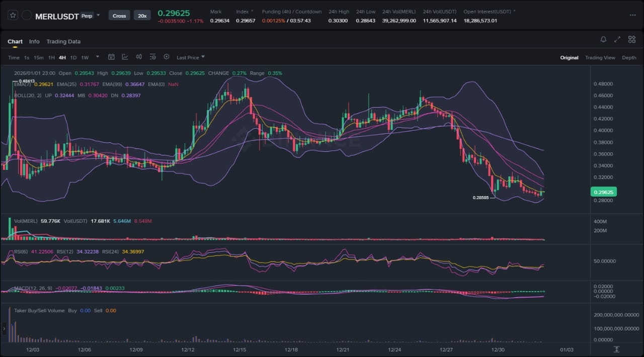
Task: Open the price alert bell icon
Action: tap(603, 40)
